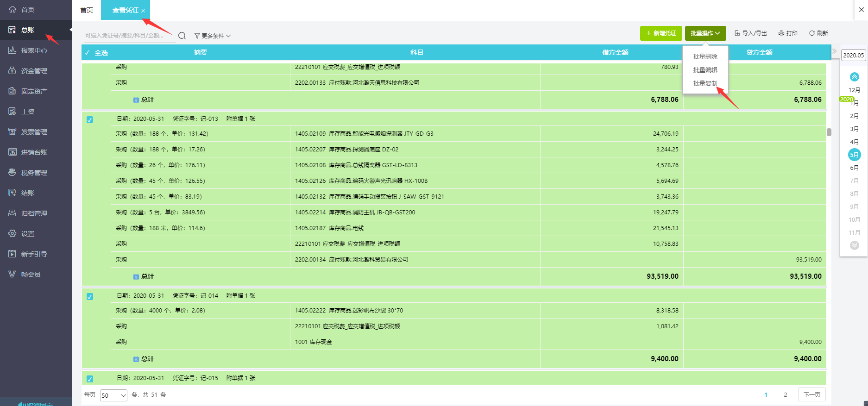Screen dimensions: 868x406
Task: Open the 导入/导出 function
Action: click(751, 33)
